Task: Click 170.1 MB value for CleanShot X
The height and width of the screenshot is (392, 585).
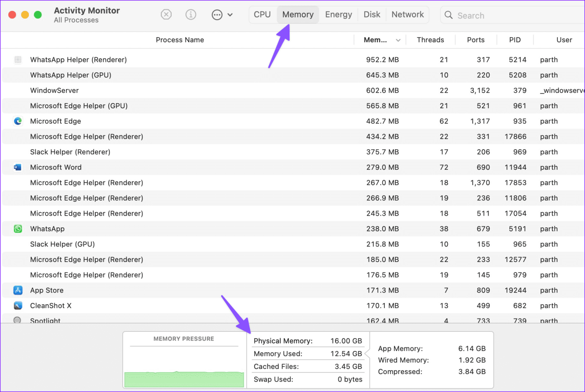Action: click(x=382, y=305)
